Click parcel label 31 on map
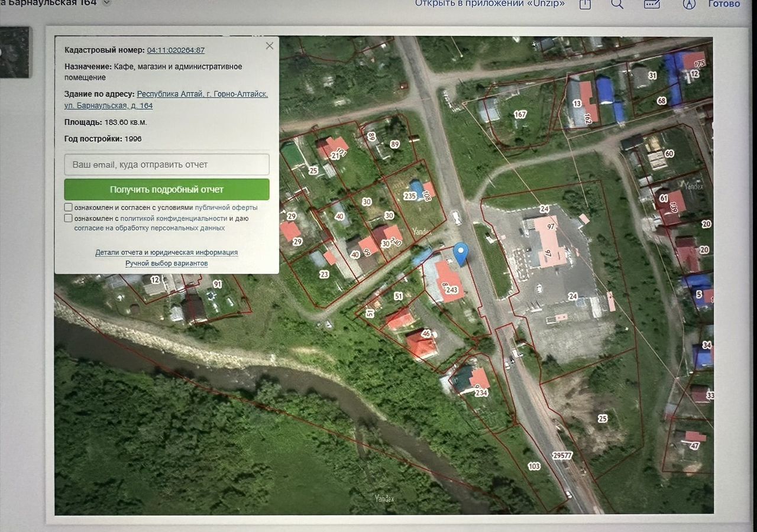The height and width of the screenshot is (532, 757). (x=653, y=76)
